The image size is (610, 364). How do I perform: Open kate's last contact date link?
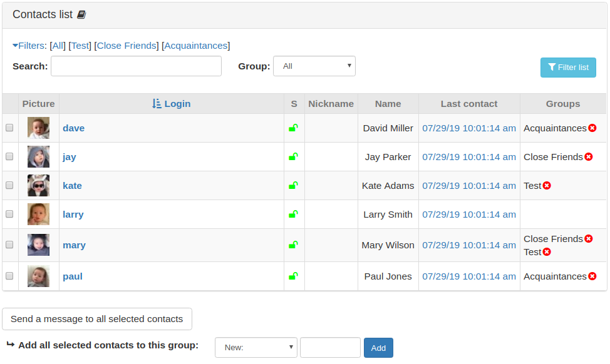pyautogui.click(x=469, y=185)
